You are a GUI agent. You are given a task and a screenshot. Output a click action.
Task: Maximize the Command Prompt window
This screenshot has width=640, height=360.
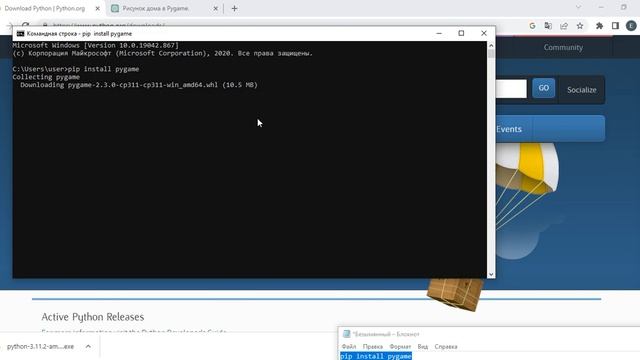click(461, 33)
